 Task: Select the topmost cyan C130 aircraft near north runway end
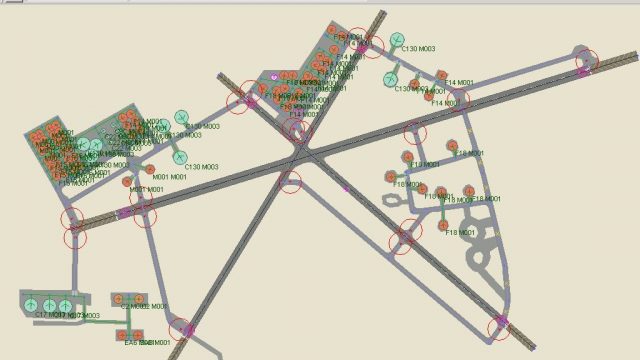(397, 40)
